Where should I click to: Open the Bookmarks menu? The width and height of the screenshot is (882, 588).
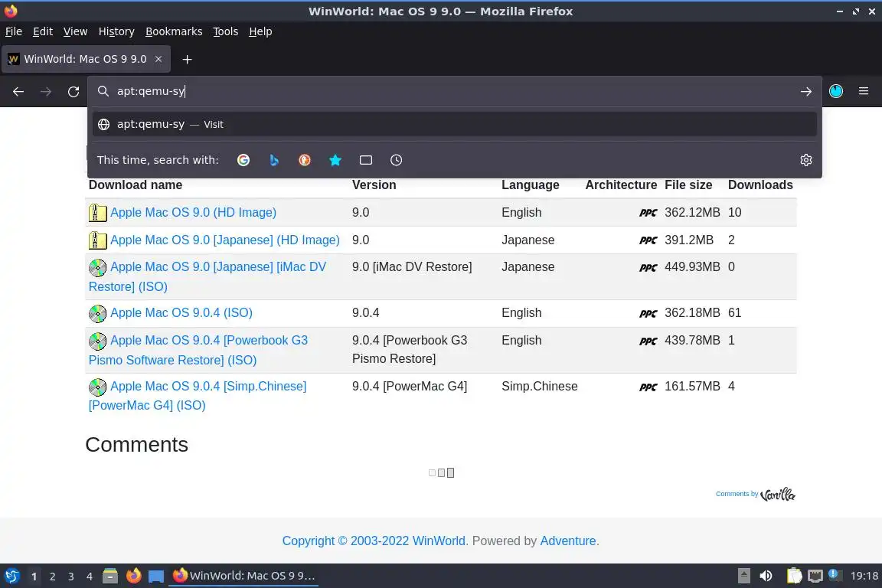(174, 31)
